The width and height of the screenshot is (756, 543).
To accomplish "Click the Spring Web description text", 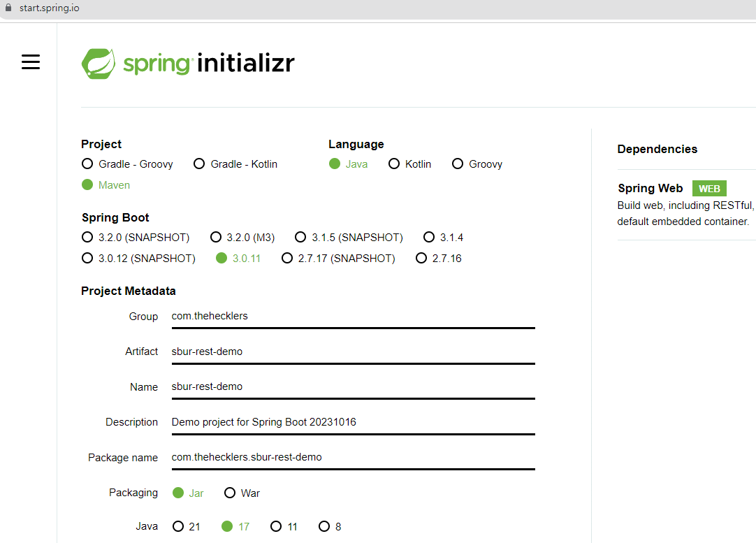I will [x=686, y=213].
